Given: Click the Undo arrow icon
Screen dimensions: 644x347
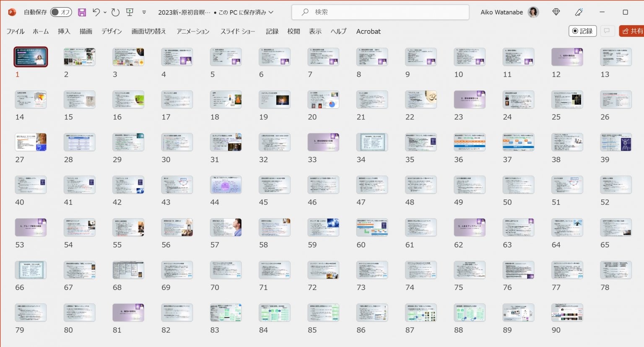Looking at the screenshot, I should pos(96,12).
